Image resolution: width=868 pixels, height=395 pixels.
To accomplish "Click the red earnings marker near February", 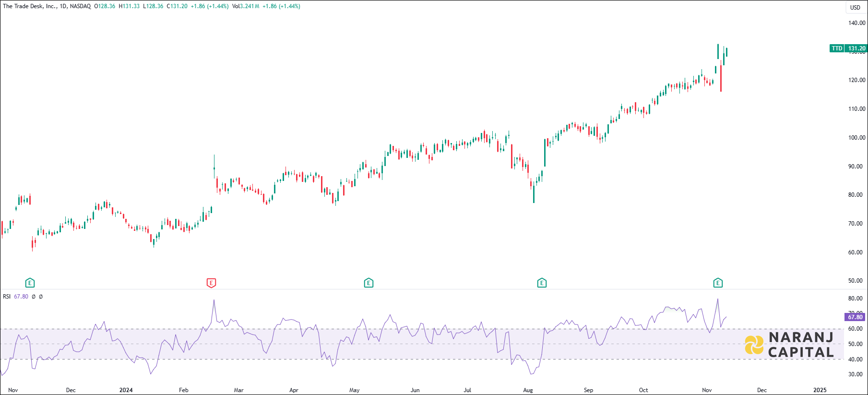I will tap(211, 283).
